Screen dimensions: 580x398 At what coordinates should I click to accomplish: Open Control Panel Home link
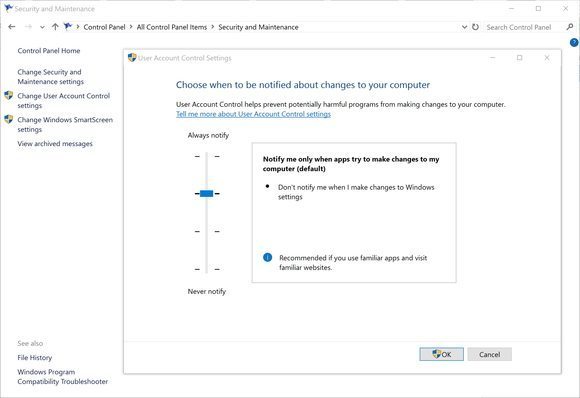tap(49, 51)
